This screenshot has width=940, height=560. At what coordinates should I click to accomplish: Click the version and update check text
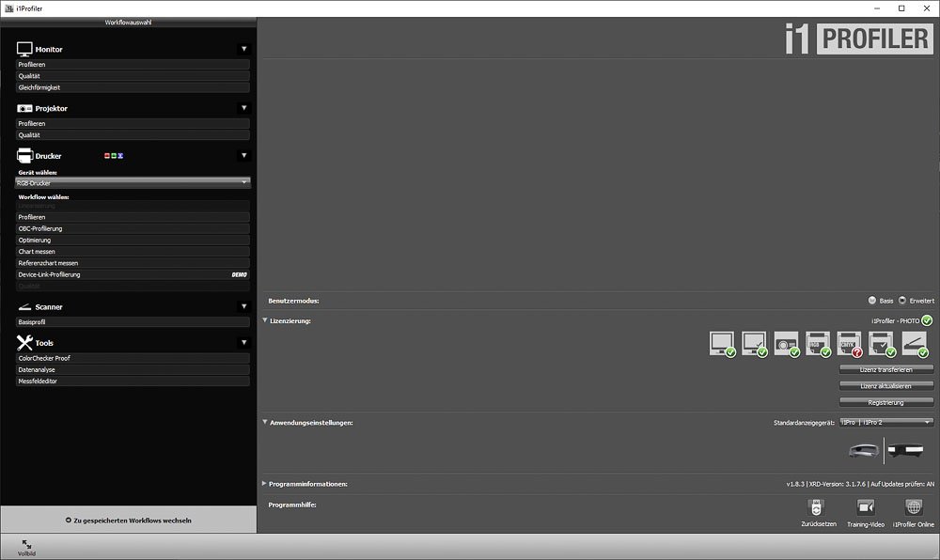click(860, 483)
